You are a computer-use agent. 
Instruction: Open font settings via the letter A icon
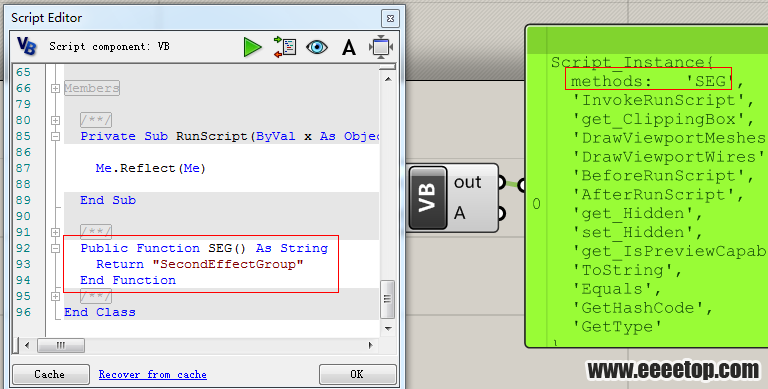pyautogui.click(x=349, y=48)
